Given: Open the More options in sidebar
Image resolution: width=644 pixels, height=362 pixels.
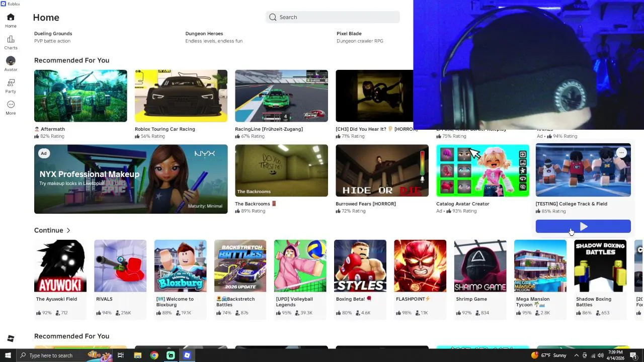Looking at the screenshot, I should click(11, 108).
